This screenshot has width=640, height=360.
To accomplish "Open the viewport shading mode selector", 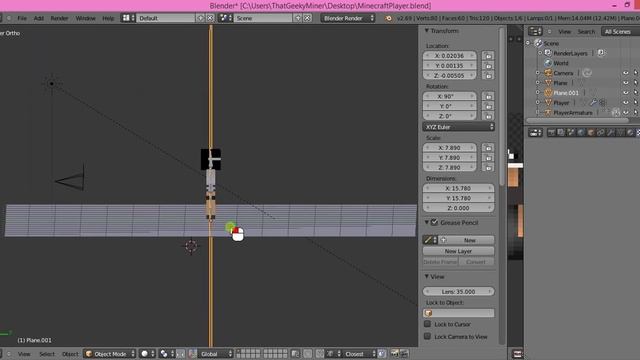I will (x=148, y=354).
